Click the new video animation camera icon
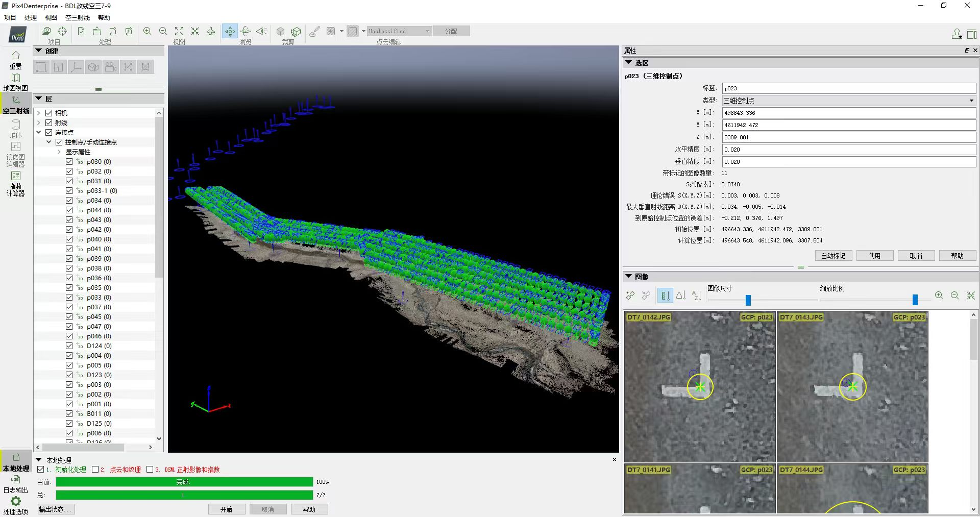 111,67
